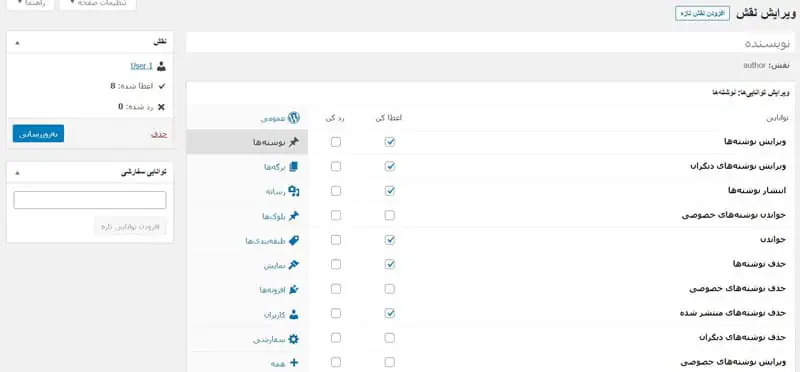The width and height of the screenshot is (800, 372).
Task: Check deny for حذف نوشته‌های دیگران
Action: coord(336,338)
